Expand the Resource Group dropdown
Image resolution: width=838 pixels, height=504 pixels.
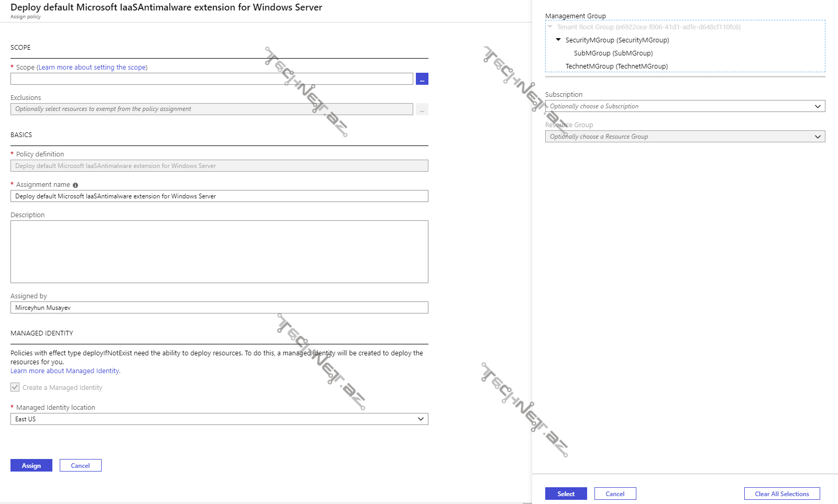click(x=685, y=137)
